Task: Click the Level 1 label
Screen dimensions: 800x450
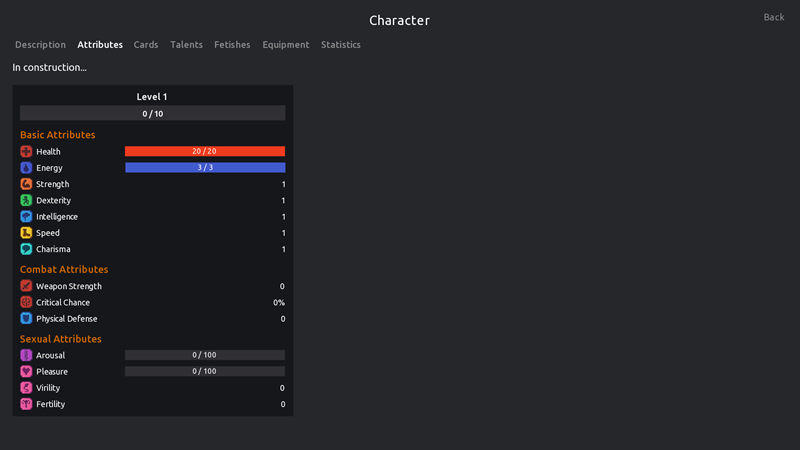Action: coord(152,97)
